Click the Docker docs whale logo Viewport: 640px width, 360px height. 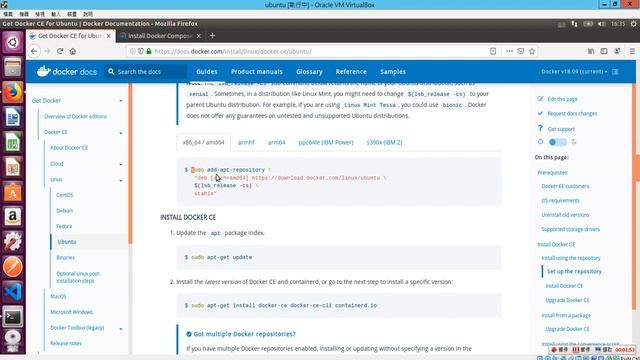click(43, 71)
